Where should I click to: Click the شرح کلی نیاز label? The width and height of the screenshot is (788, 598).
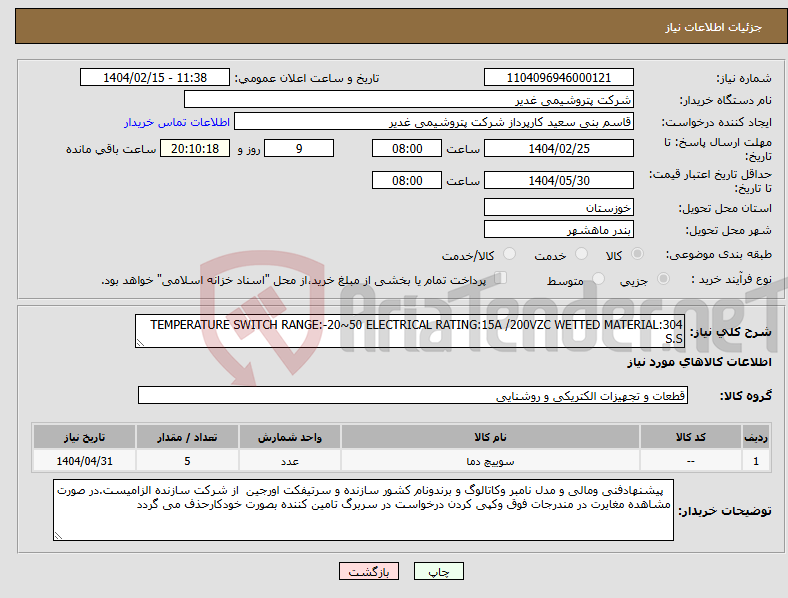[731, 332]
